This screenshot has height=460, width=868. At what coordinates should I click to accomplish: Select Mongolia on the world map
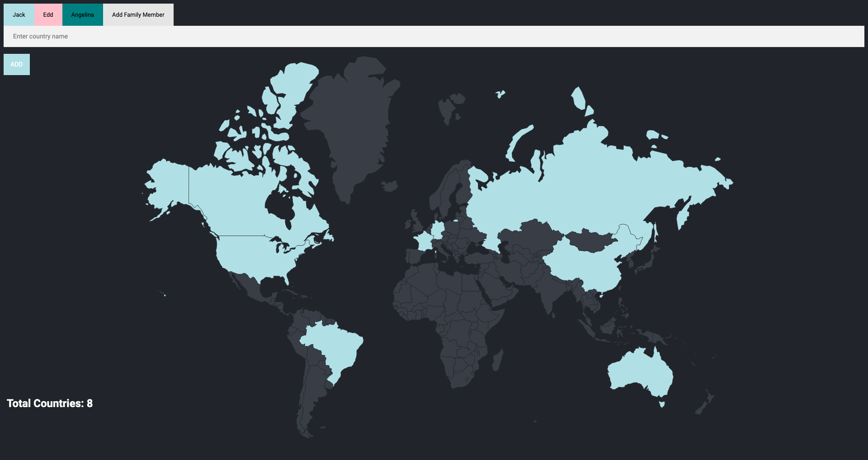(590, 240)
